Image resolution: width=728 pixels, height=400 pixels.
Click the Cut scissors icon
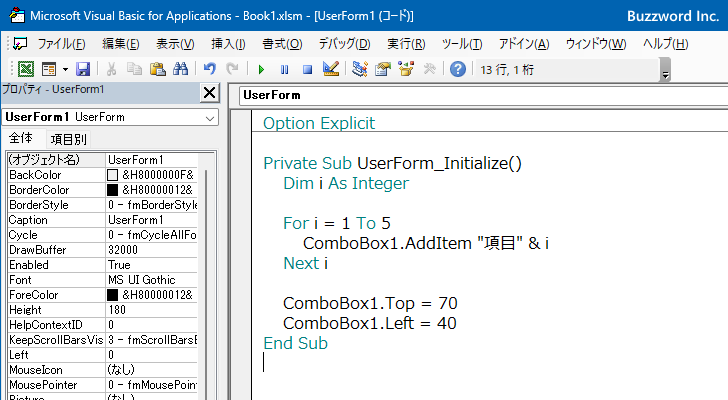click(x=111, y=69)
